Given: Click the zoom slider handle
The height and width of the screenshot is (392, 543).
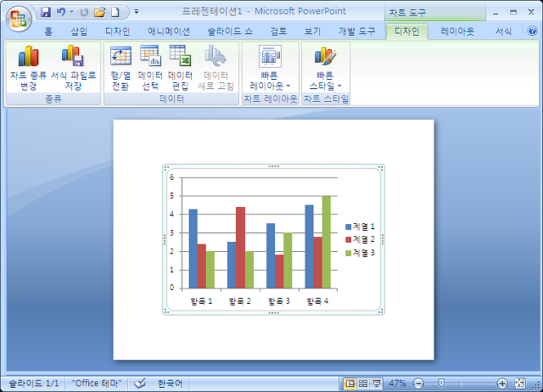Looking at the screenshot, I should tap(441, 383).
